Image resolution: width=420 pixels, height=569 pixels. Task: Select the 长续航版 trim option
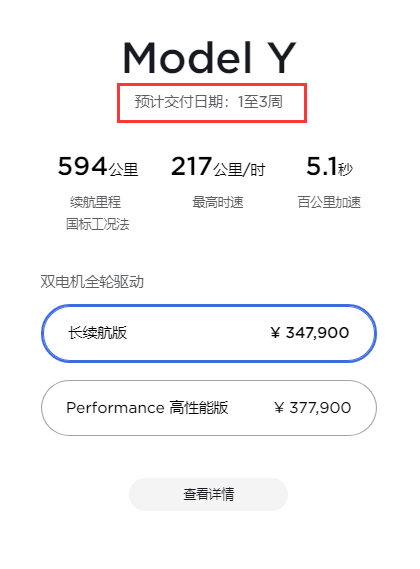tap(209, 333)
